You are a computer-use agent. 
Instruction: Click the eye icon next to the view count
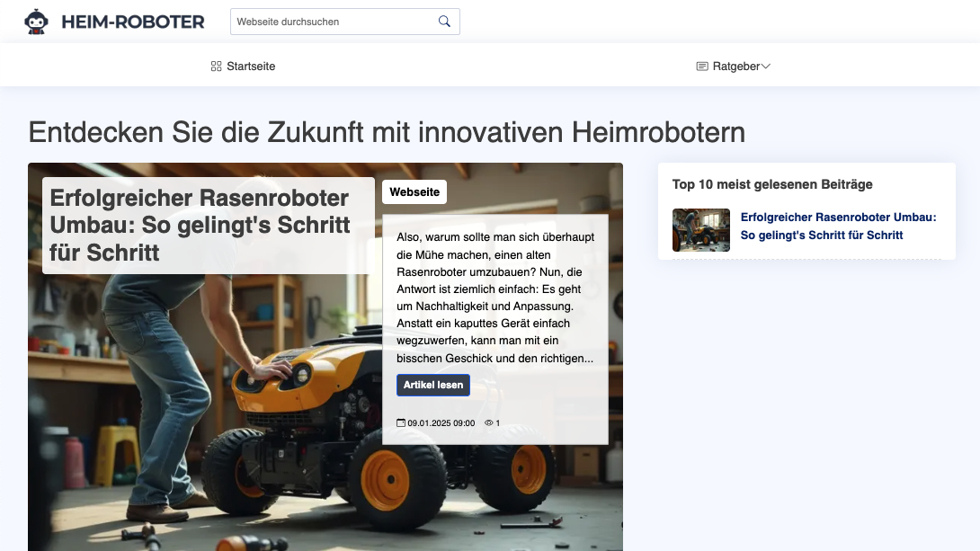tap(488, 422)
